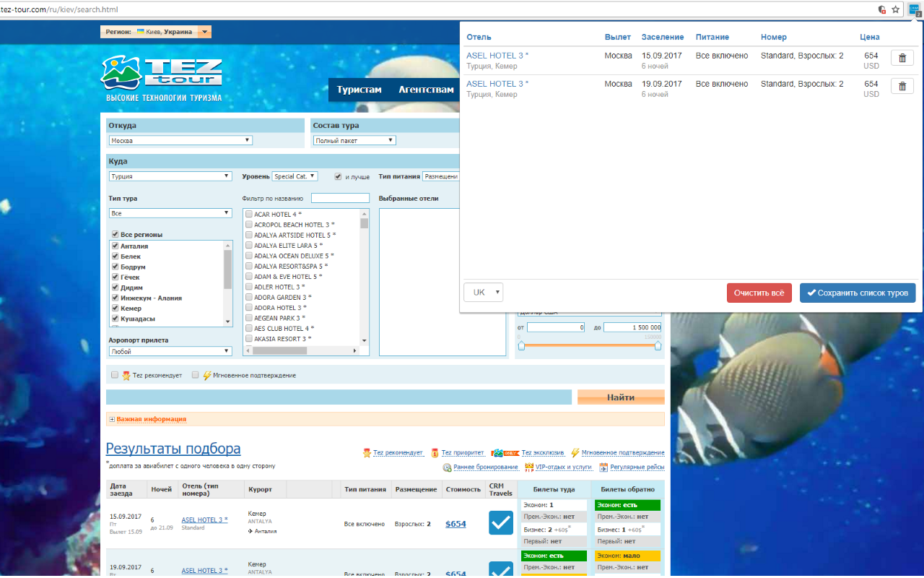This screenshot has width=924, height=578.
Task: Click the Tez рекомендует star legend icon
Action: point(367,453)
